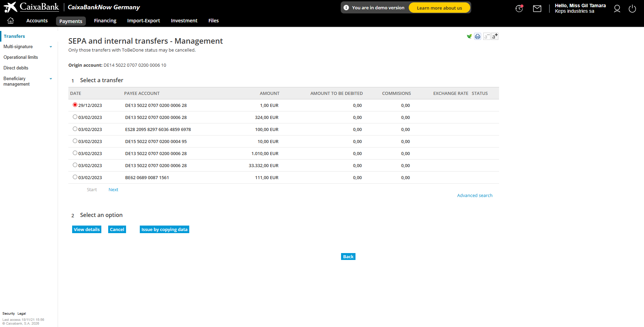Image resolution: width=644 pixels, height=327 pixels.
Task: Open the user profile icon
Action: pos(617,9)
